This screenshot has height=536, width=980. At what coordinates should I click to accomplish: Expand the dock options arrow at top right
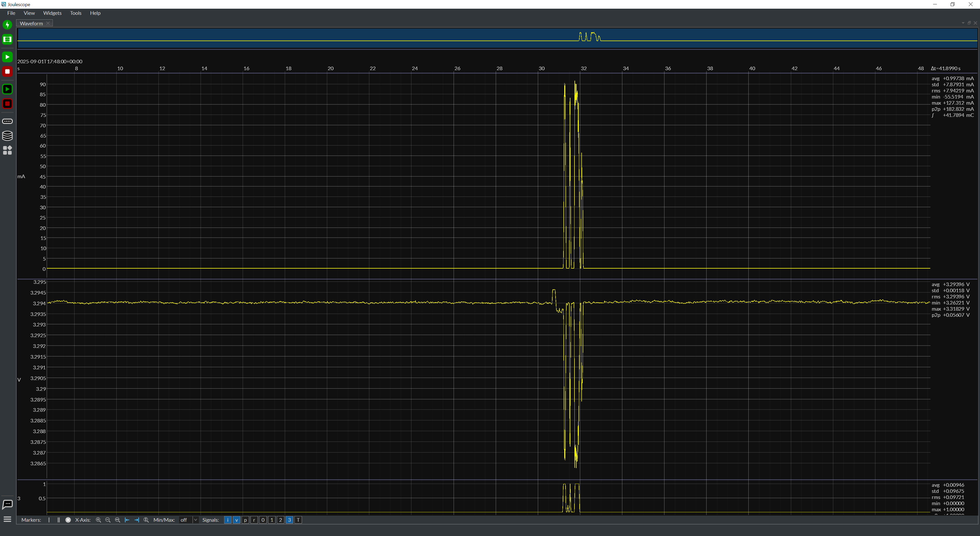pos(963,23)
